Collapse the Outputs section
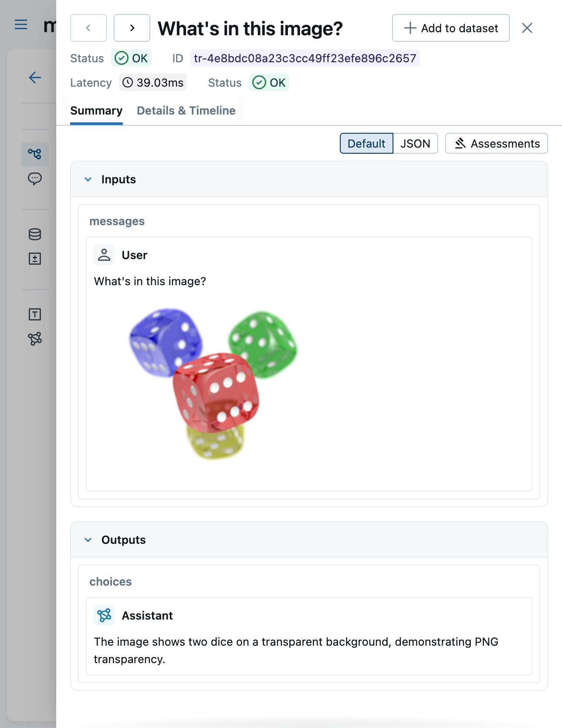This screenshot has height=728, width=562. click(x=88, y=540)
